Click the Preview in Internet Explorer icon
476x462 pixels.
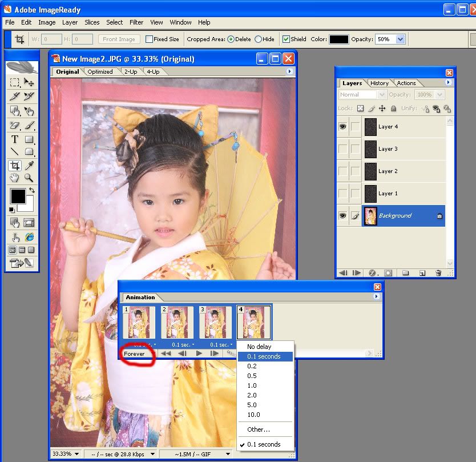(29, 237)
